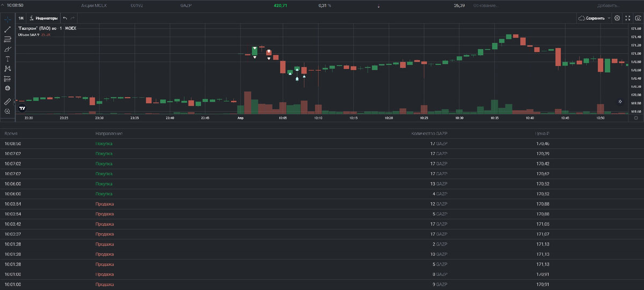644x290 pixels.
Task: Sort by the Время column header
Action: point(10,133)
